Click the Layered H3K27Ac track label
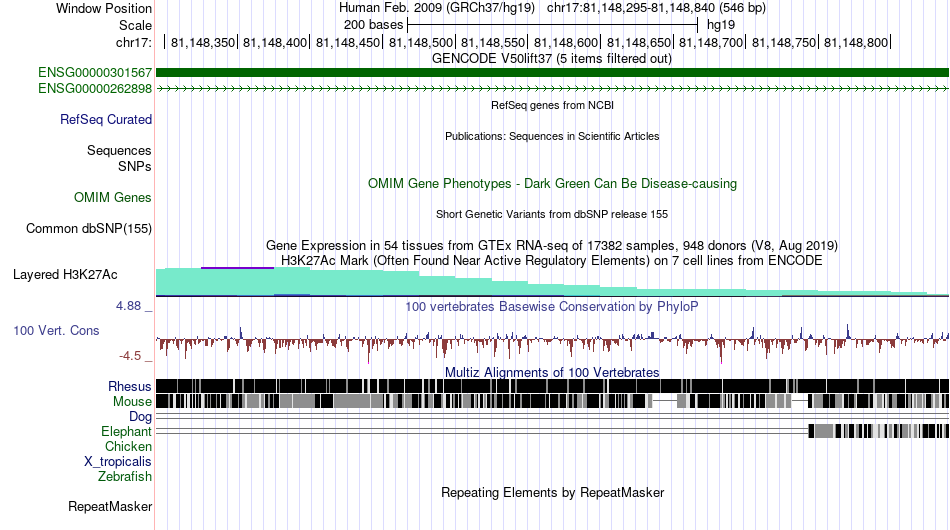The width and height of the screenshot is (950, 530). (x=65, y=274)
